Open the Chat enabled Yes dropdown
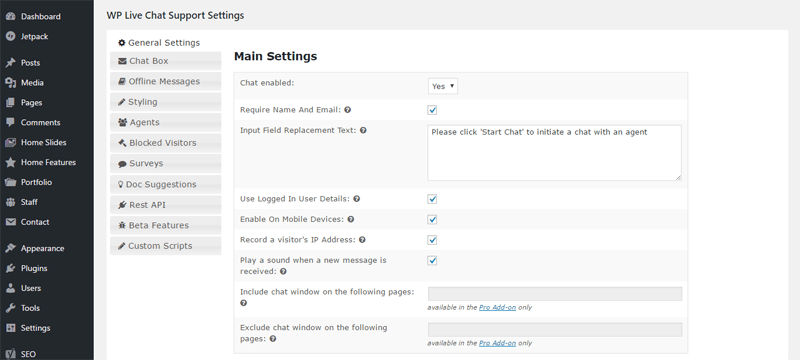 pyautogui.click(x=443, y=86)
